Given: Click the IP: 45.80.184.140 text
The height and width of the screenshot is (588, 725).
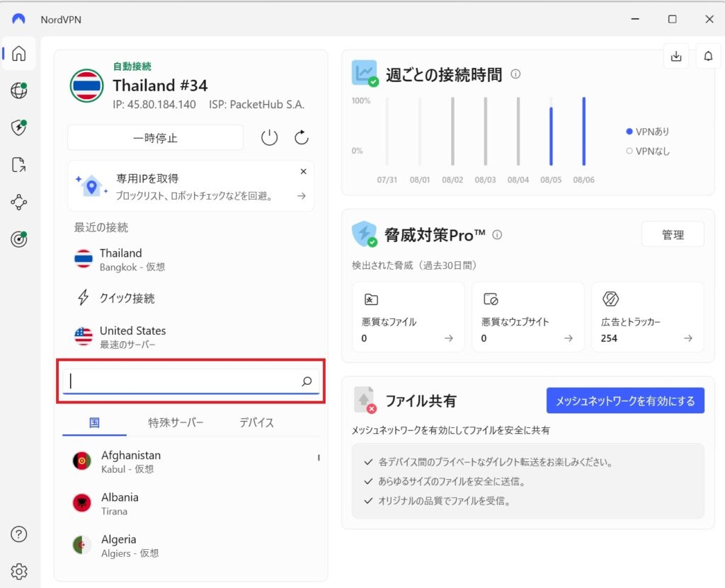Looking at the screenshot, I should pos(154,105).
